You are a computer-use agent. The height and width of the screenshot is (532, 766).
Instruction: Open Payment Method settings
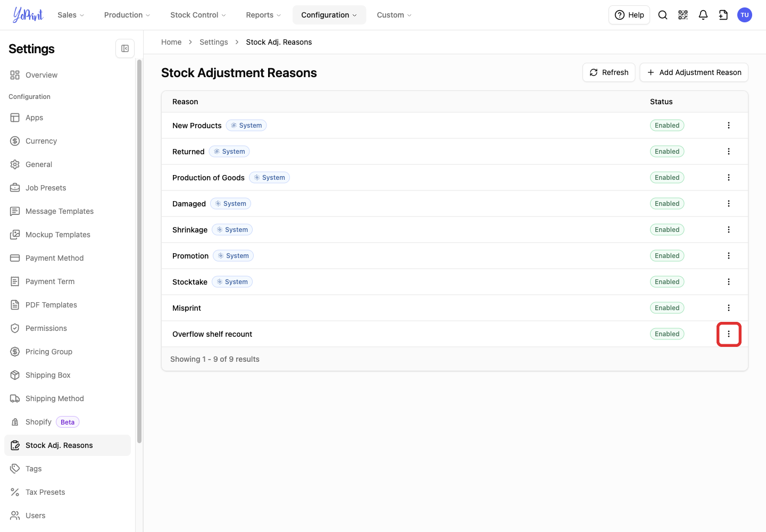[68, 258]
